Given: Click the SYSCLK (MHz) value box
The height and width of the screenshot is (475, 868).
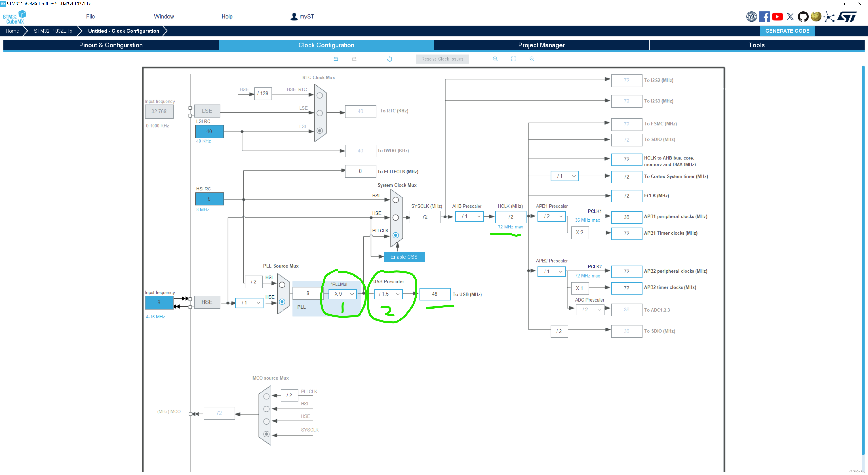Looking at the screenshot, I should coord(425,217).
